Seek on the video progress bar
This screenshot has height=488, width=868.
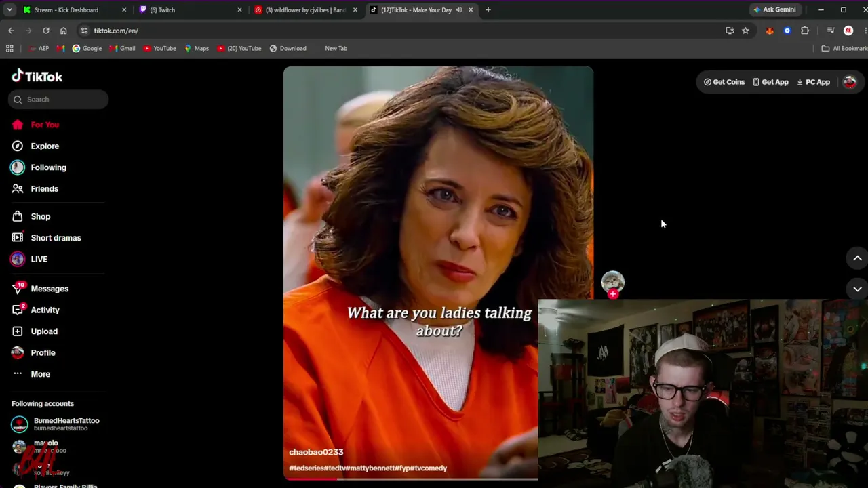pos(410,479)
